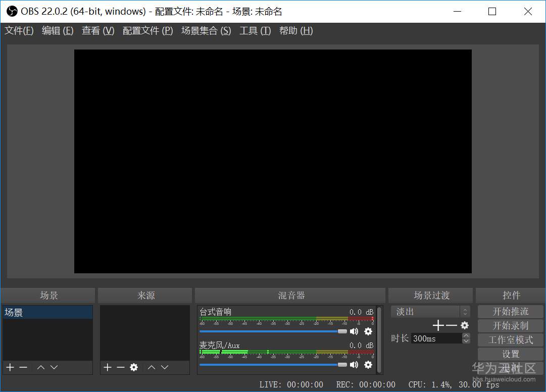Open scene transition properties gear icon
The height and width of the screenshot is (392, 546).
pos(464,325)
